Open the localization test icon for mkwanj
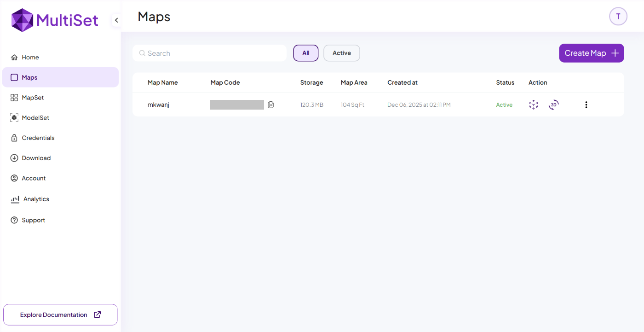Screen dimensions: 644x332 tap(533, 105)
